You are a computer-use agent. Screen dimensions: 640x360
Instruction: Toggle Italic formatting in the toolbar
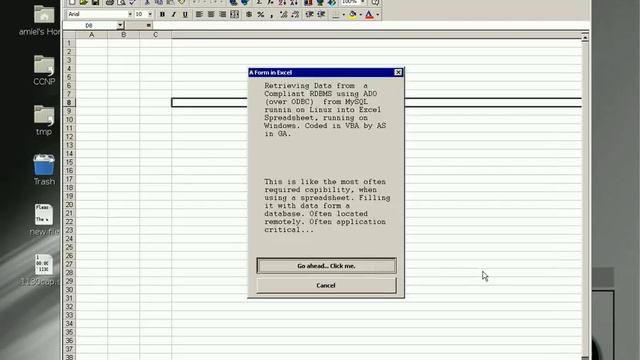173,15
